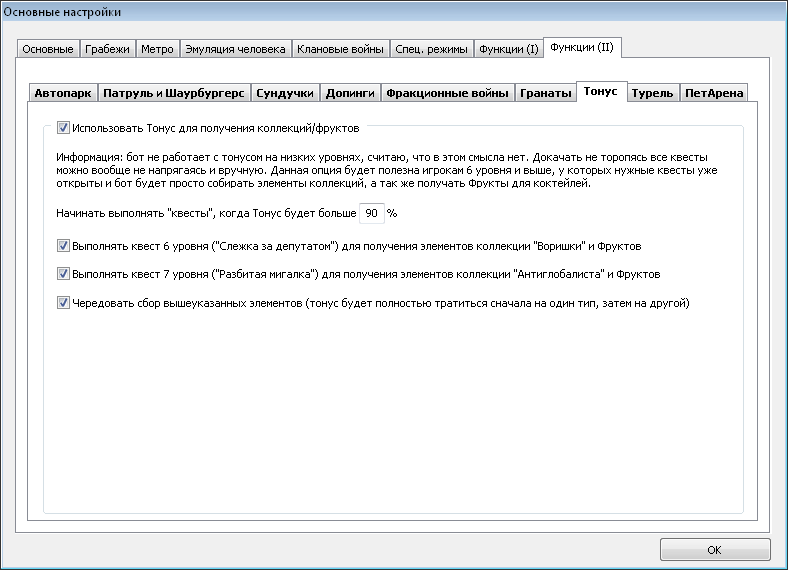Select the Допинги sub-tab

tap(350, 93)
